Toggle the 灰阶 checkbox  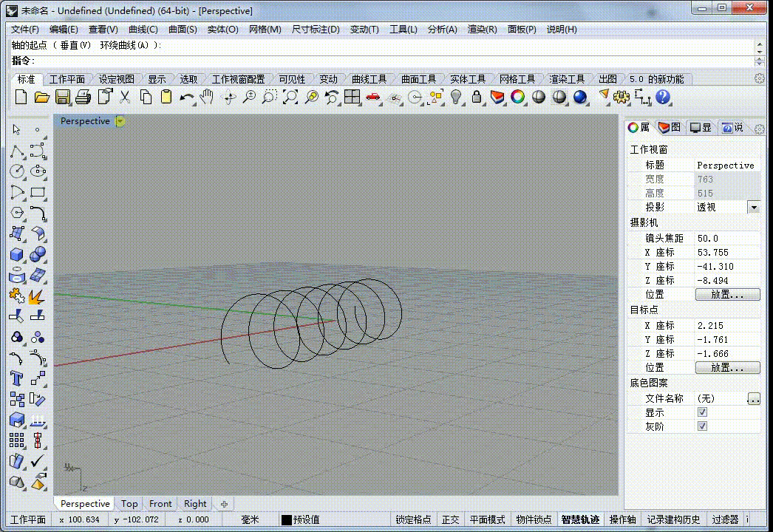[703, 426]
